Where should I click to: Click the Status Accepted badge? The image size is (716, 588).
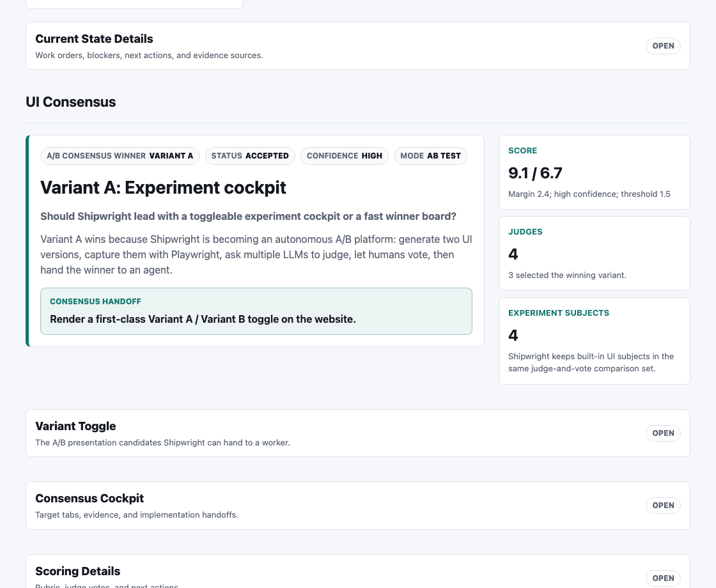[250, 156]
